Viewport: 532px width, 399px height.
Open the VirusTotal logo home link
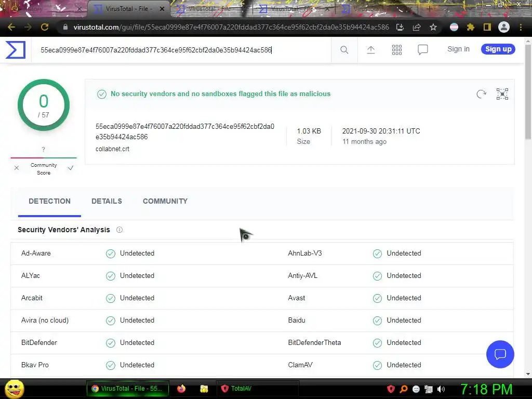pos(16,49)
